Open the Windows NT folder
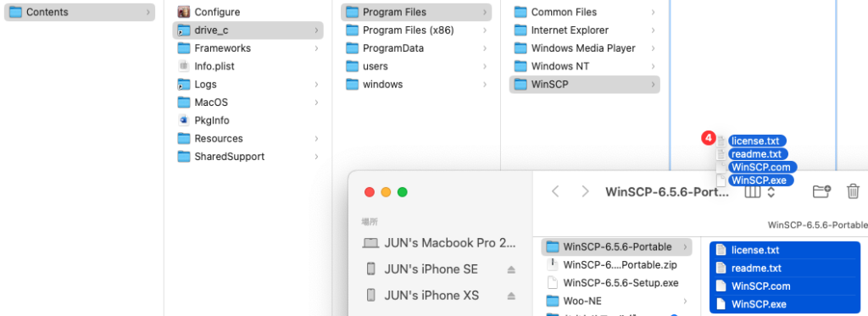868x316 pixels. pyautogui.click(x=585, y=66)
